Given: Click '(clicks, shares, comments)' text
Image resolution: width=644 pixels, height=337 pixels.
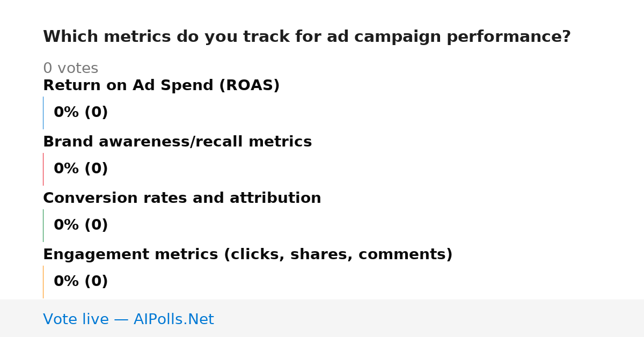Looking at the screenshot, I should point(338,255).
